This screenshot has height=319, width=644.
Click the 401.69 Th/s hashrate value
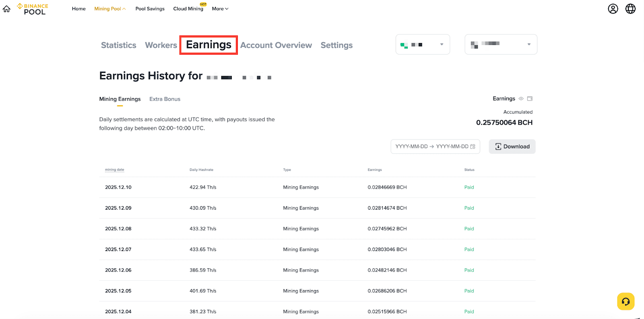[203, 291]
